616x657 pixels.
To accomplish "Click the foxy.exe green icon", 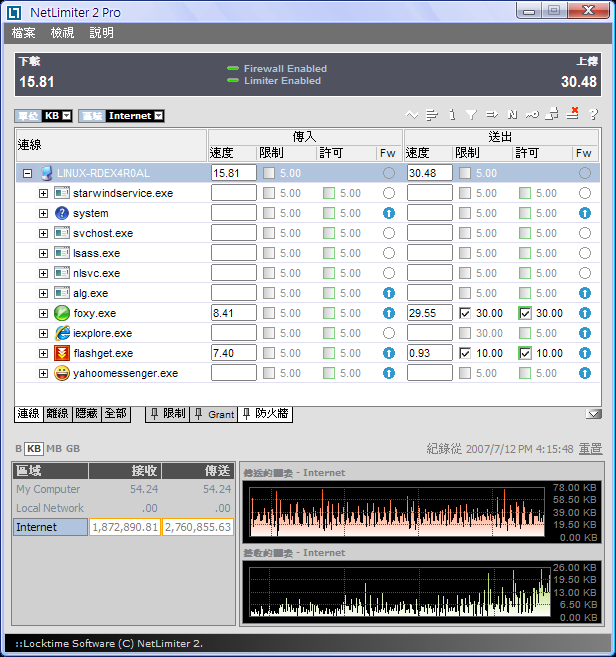I will [x=62, y=313].
